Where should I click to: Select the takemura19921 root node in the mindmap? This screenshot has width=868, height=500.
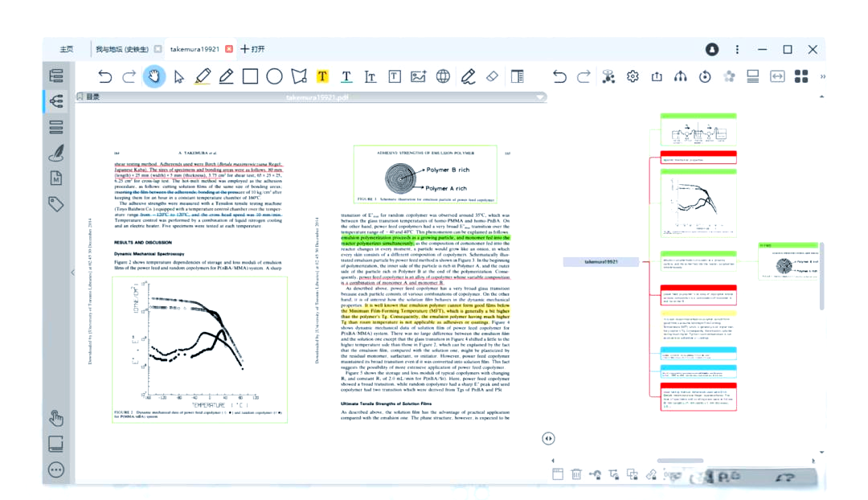[600, 260]
